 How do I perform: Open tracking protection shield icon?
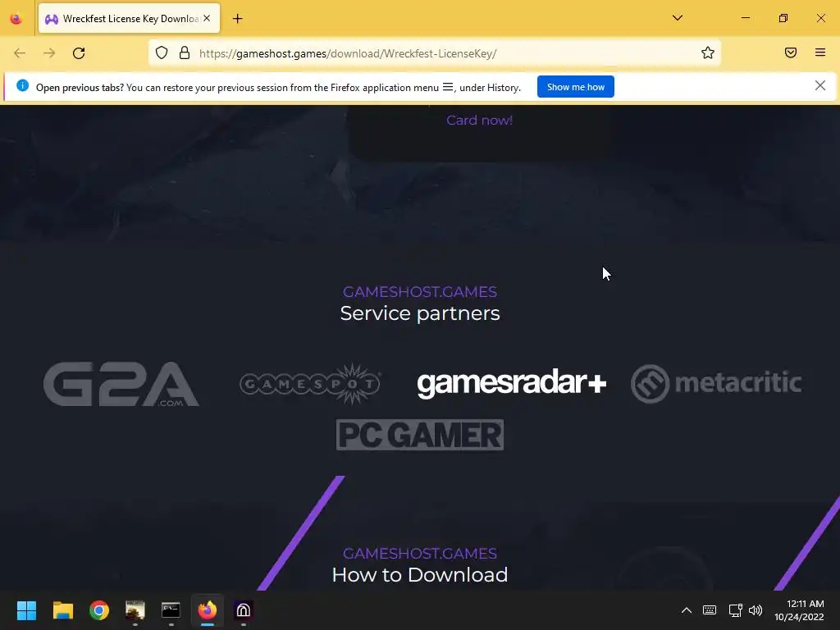click(162, 53)
